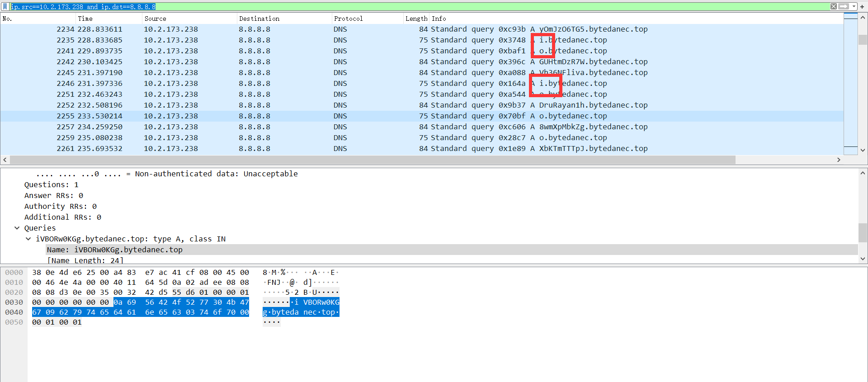Select highlighted packet 2255
Screen dimensions: 868x382
pyautogui.click(x=421, y=116)
